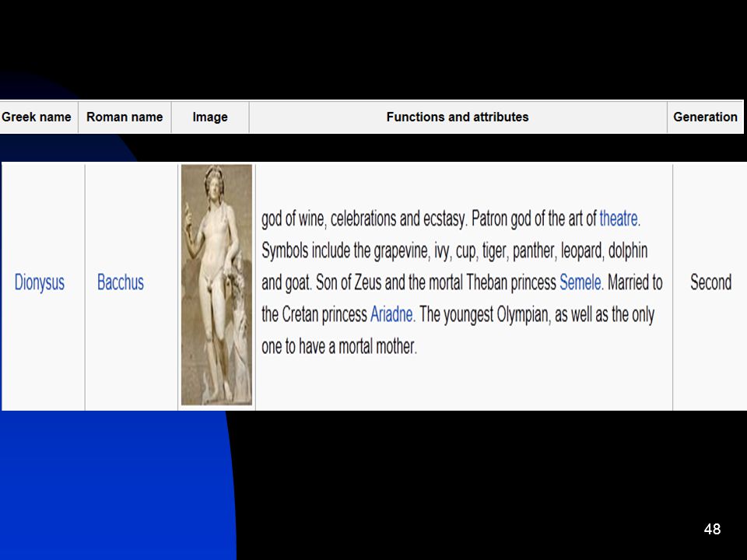Click the Ariadne hyperlink

(391, 314)
